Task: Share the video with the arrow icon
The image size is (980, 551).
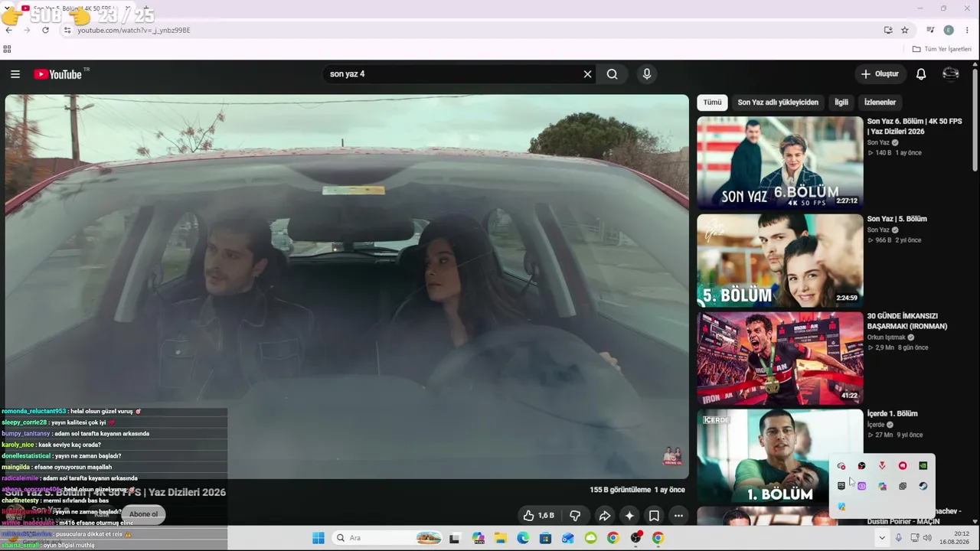Action: [604, 516]
